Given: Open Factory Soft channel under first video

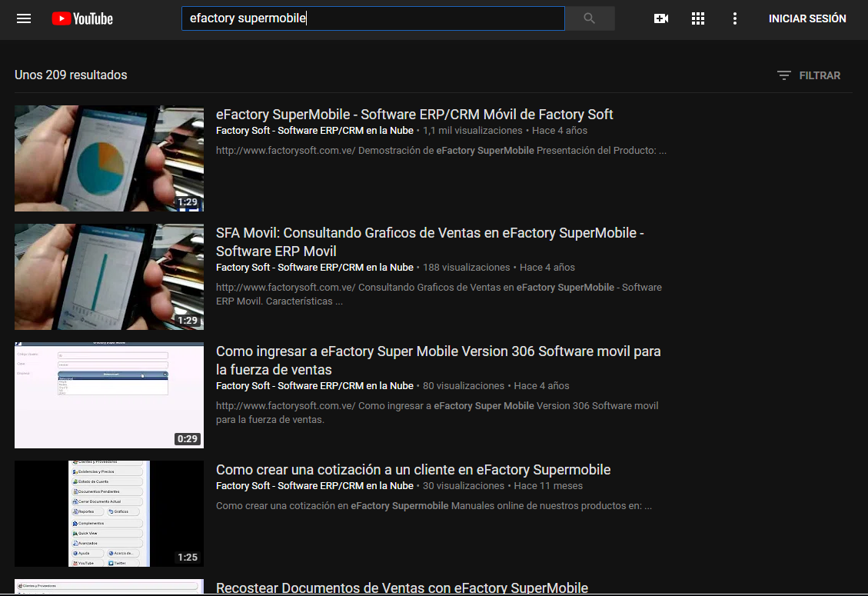Looking at the screenshot, I should click(314, 131).
